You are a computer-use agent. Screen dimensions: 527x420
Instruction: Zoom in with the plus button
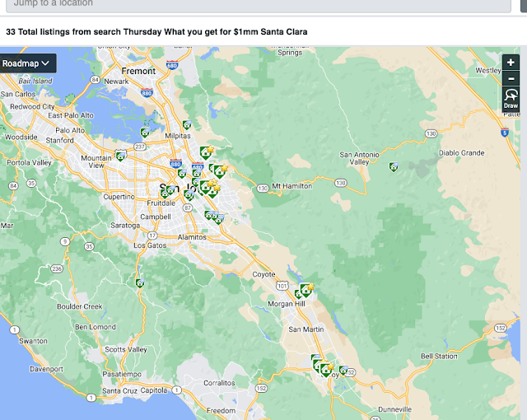[511, 63]
